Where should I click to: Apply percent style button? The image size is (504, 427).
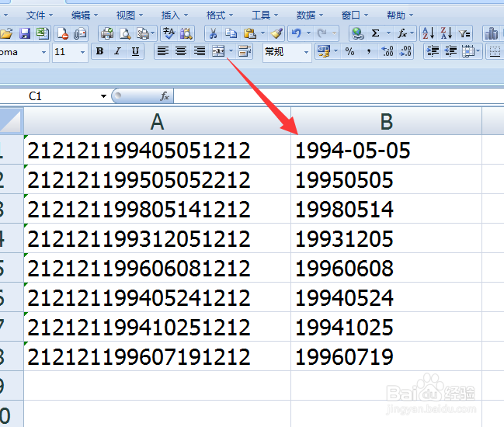point(349,51)
